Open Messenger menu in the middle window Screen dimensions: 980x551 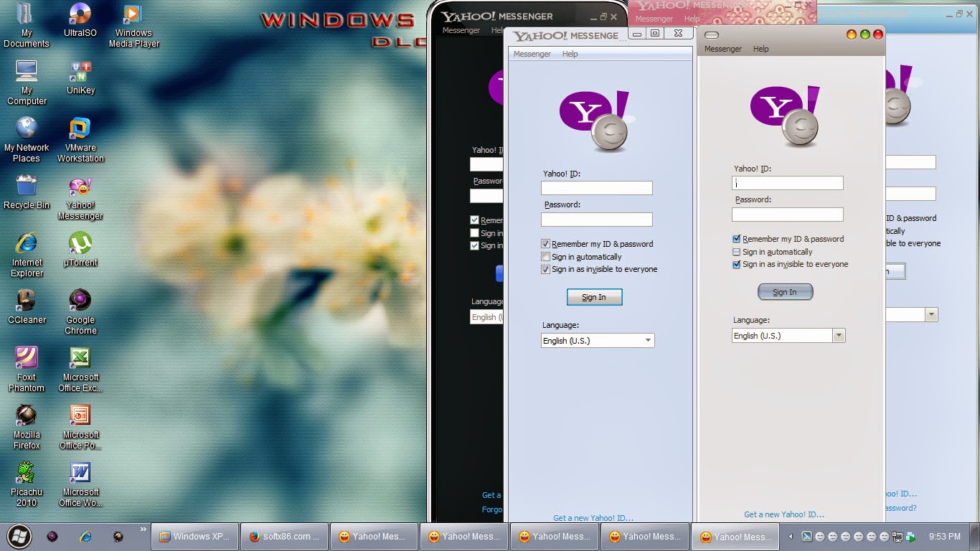pos(532,54)
